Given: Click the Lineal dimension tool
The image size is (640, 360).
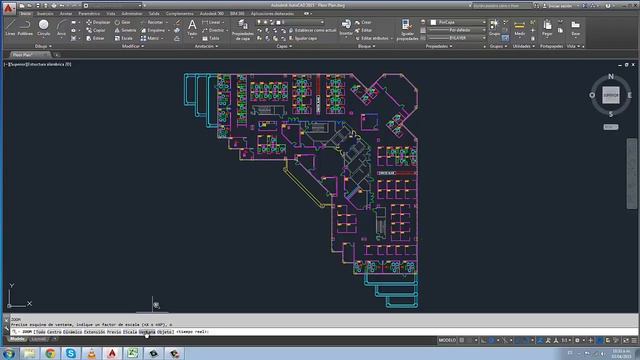Looking at the screenshot, I should pos(211,22).
